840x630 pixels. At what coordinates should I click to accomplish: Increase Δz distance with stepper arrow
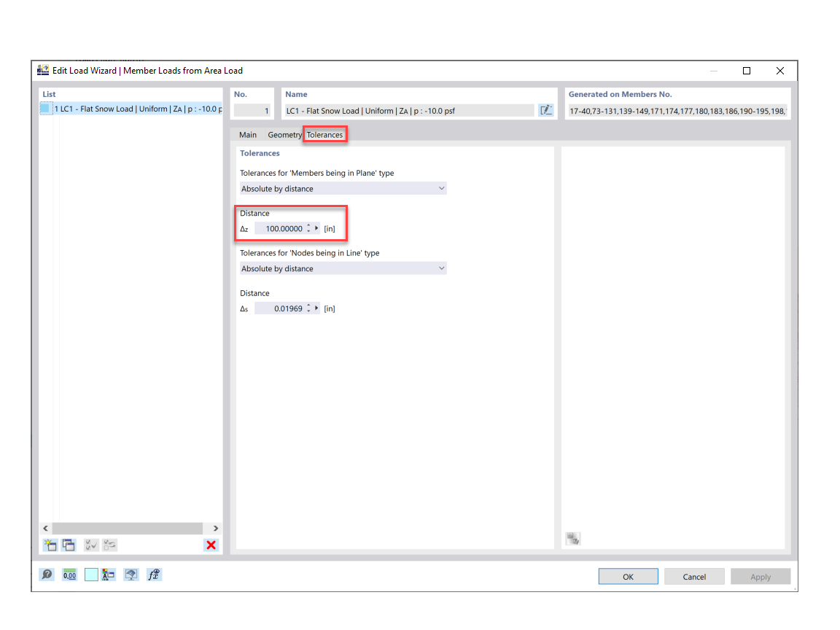(x=309, y=225)
